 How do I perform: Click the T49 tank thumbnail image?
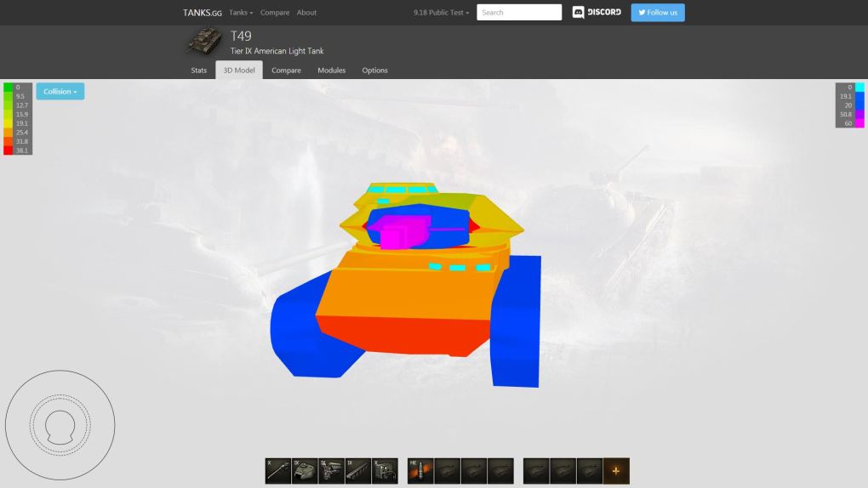click(204, 42)
